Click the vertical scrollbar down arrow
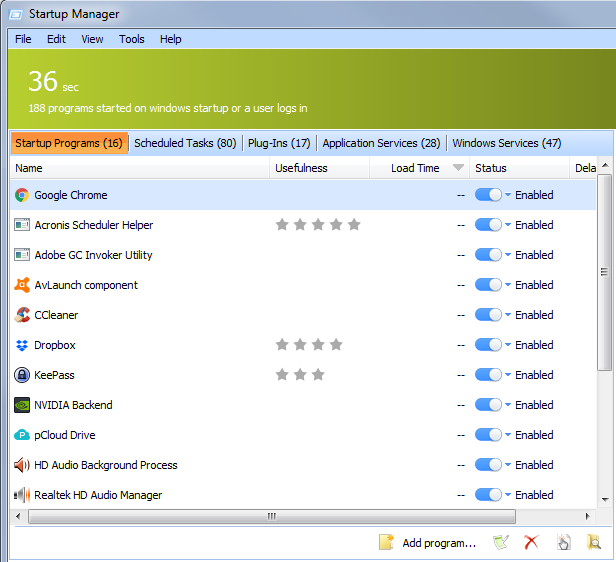This screenshot has width=616, height=562. coord(605,500)
